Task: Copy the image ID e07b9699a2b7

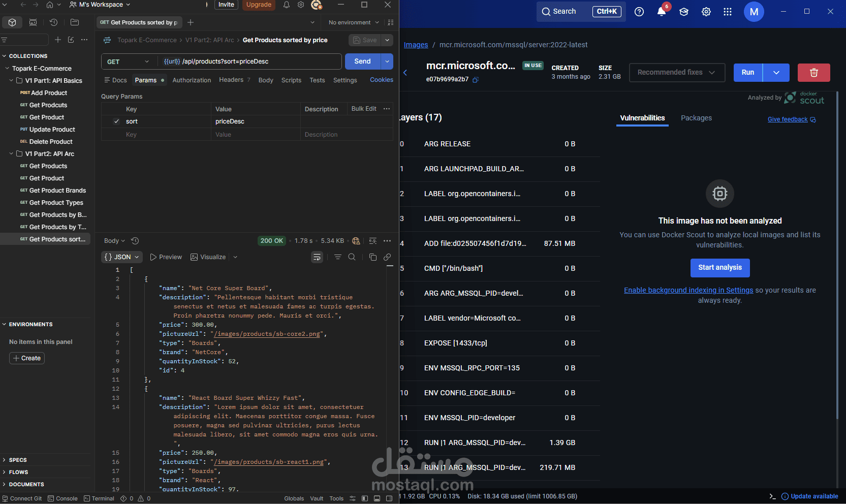Action: pyautogui.click(x=476, y=80)
